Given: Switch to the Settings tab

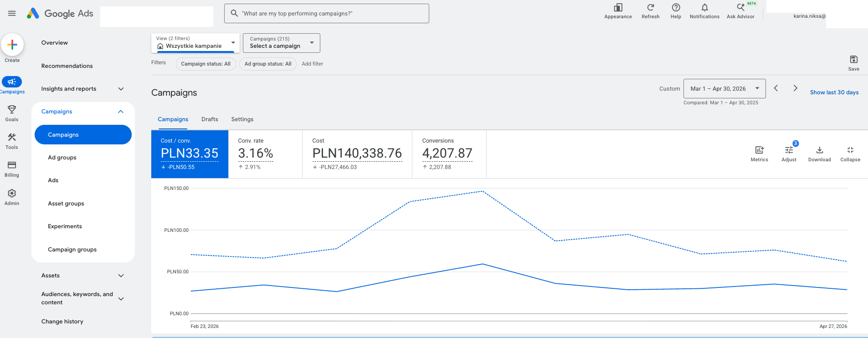Looking at the screenshot, I should pos(242,119).
